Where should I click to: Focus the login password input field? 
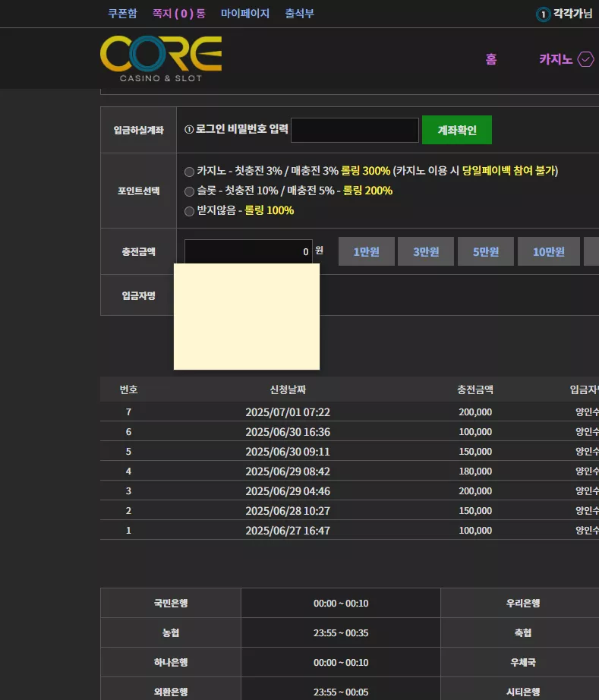pyautogui.click(x=355, y=130)
